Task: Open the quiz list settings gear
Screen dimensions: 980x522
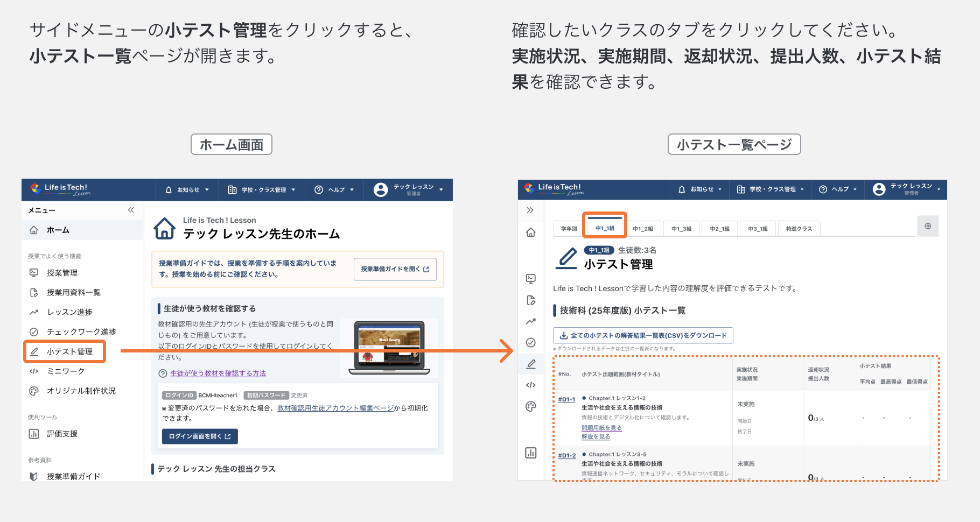Action: tap(928, 226)
